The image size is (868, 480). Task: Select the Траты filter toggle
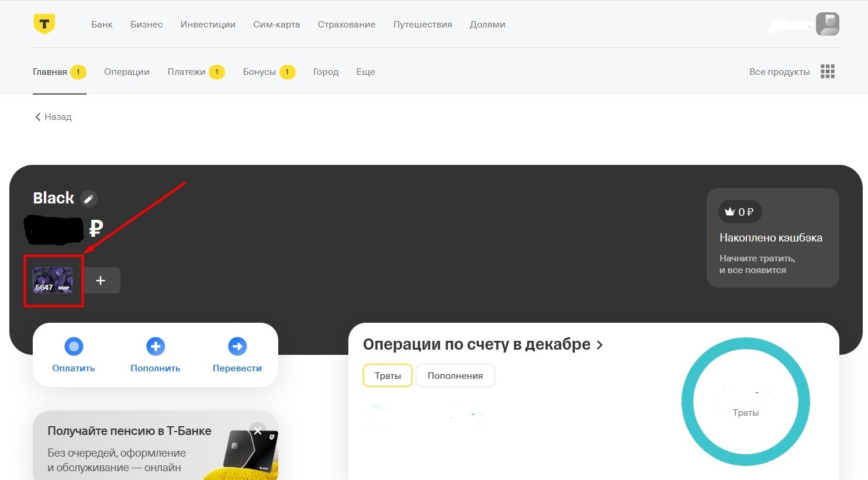point(388,375)
